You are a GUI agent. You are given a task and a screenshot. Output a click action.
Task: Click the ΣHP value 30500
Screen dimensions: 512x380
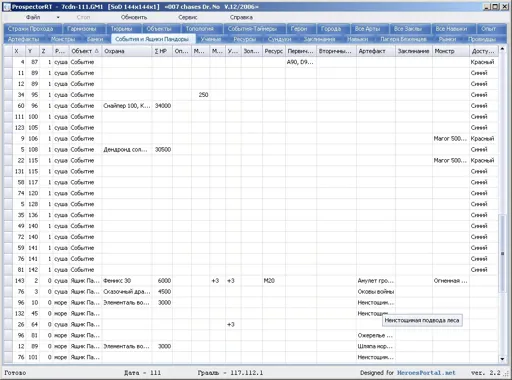click(163, 149)
